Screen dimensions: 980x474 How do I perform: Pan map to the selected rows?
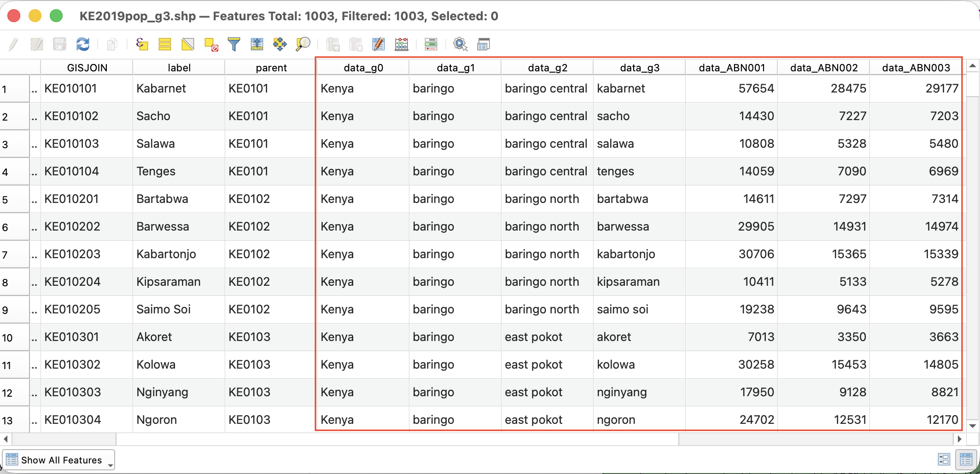[280, 44]
